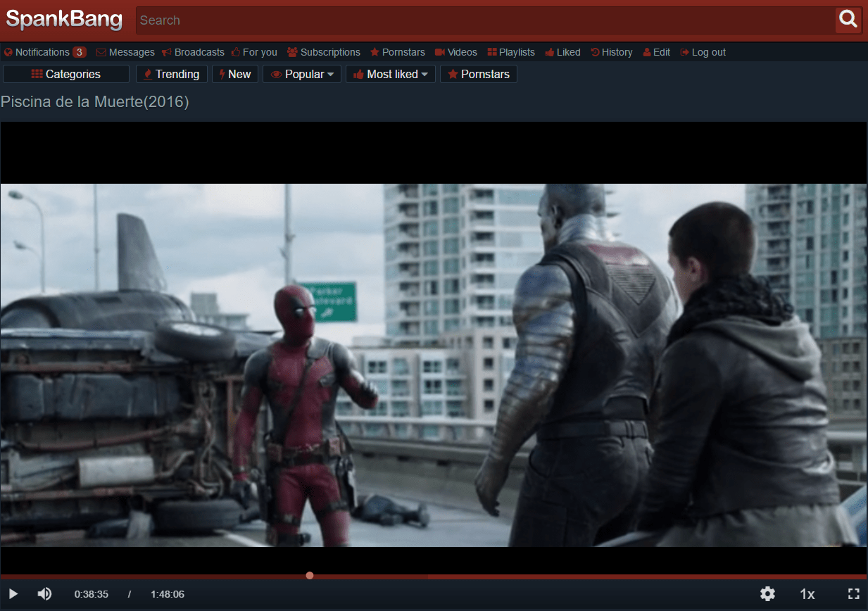The width and height of the screenshot is (868, 611).
Task: Focus the Search input field
Action: point(485,20)
